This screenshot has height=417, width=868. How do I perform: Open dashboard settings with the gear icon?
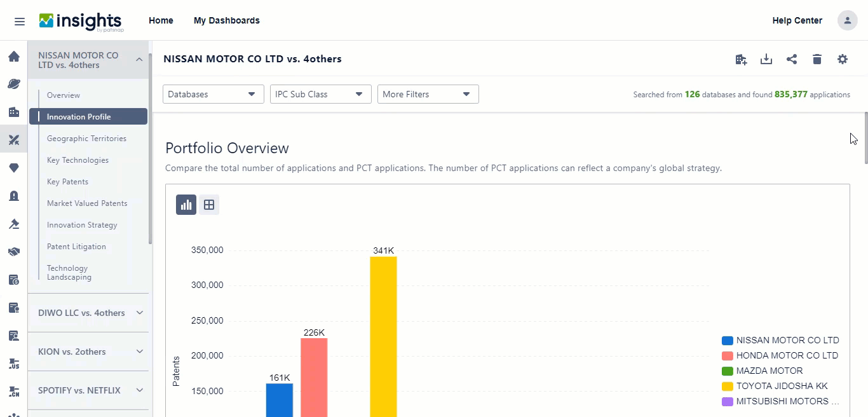843,58
